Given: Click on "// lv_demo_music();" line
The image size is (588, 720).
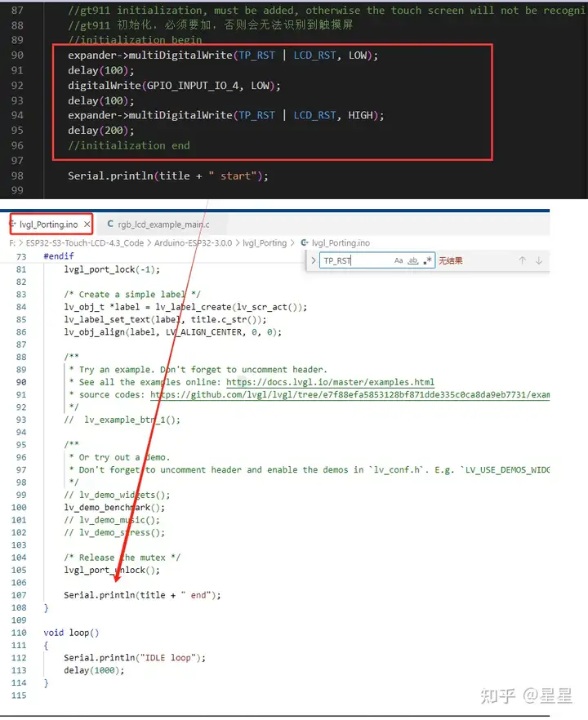Looking at the screenshot, I should click(x=112, y=520).
